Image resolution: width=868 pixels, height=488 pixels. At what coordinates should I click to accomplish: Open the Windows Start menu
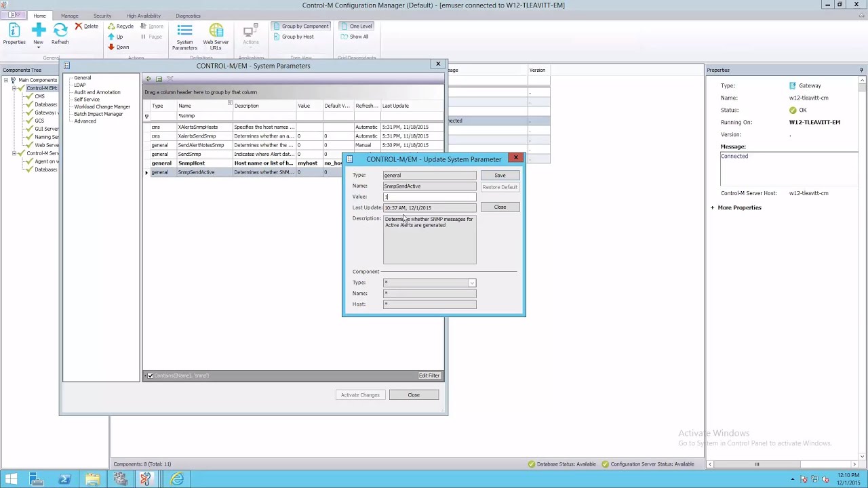(11, 480)
